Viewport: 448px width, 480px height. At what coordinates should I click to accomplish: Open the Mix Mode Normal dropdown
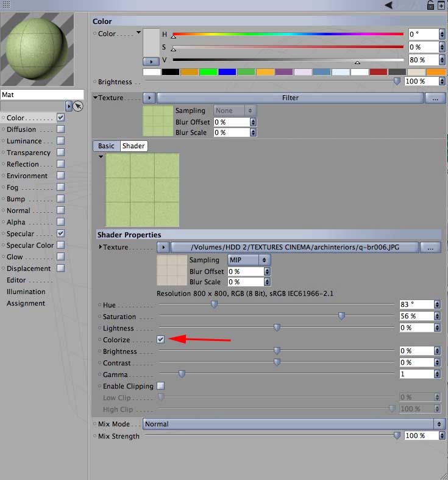(294, 424)
